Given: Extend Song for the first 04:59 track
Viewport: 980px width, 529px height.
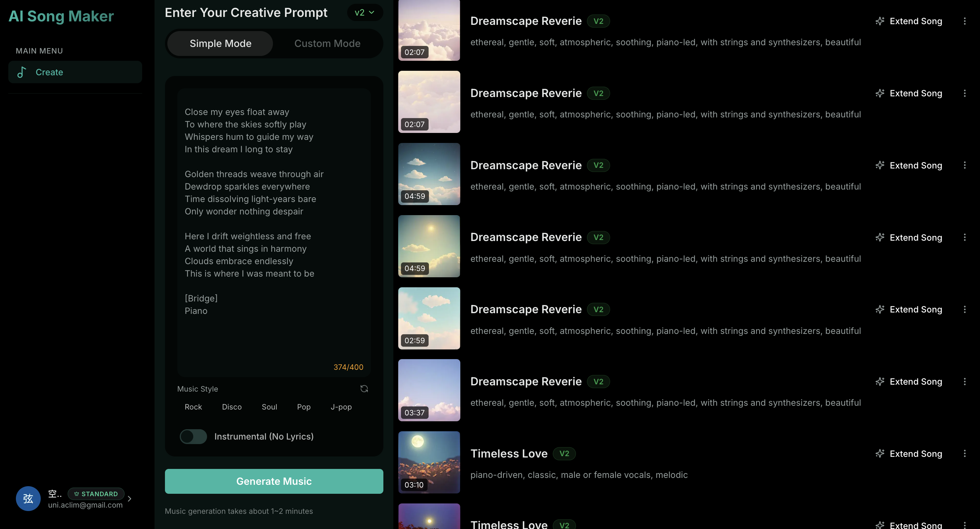Looking at the screenshot, I should click(909, 165).
